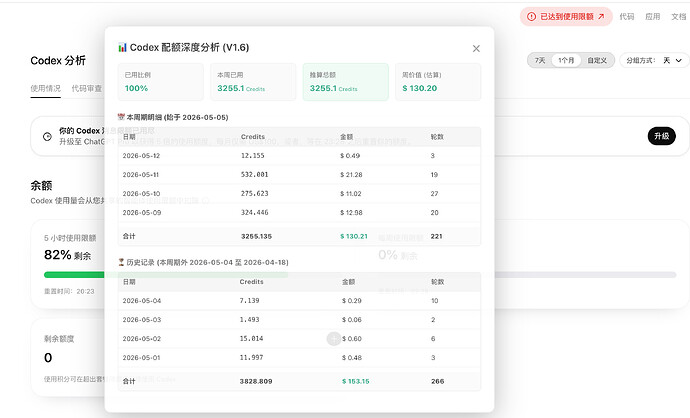The image size is (690, 418).
Task: Click credits value 275.623
Action: 254,194
